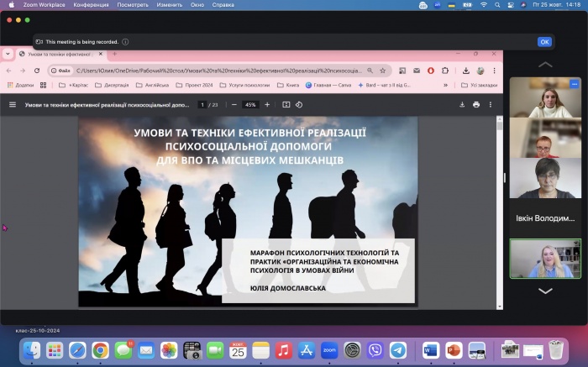Viewport: 588px width, 367px height.
Task: Open the browser profile avatar
Action: tap(480, 71)
